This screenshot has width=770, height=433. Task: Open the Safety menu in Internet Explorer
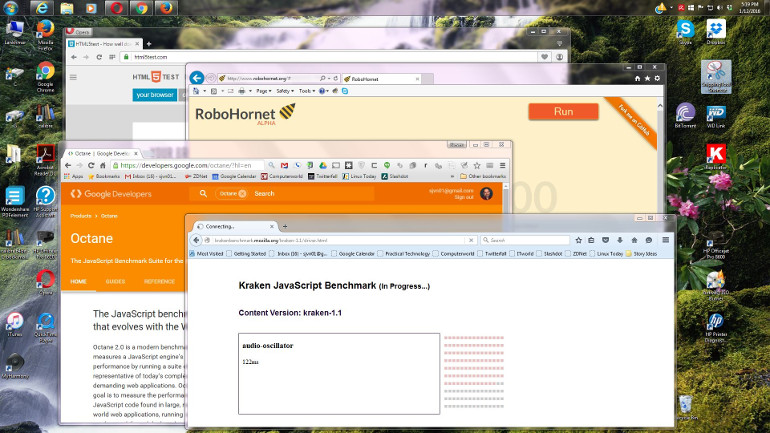click(x=285, y=91)
